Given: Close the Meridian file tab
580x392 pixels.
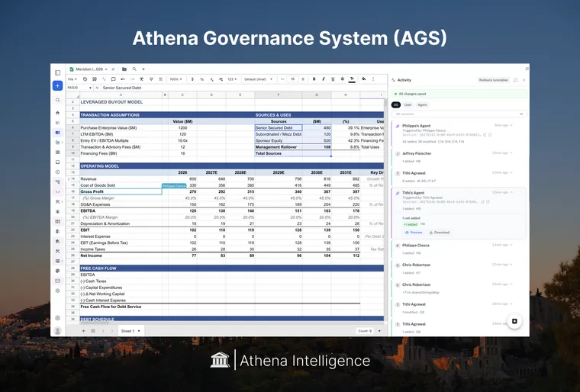Looking at the screenshot, I should [113, 69].
